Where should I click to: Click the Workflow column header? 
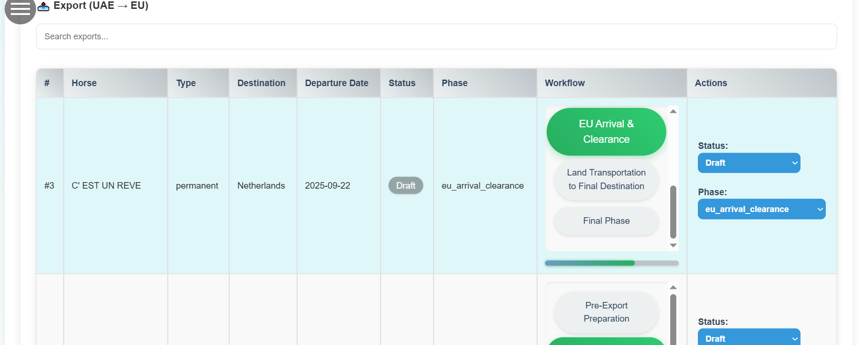pyautogui.click(x=565, y=83)
